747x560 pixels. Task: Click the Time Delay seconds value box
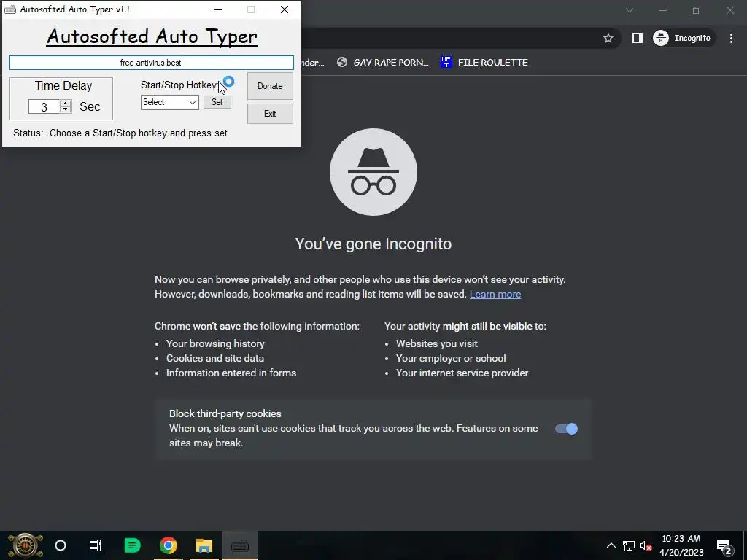tap(44, 106)
